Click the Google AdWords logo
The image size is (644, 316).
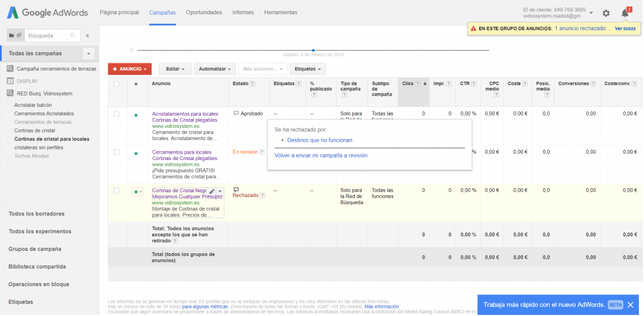(47, 13)
